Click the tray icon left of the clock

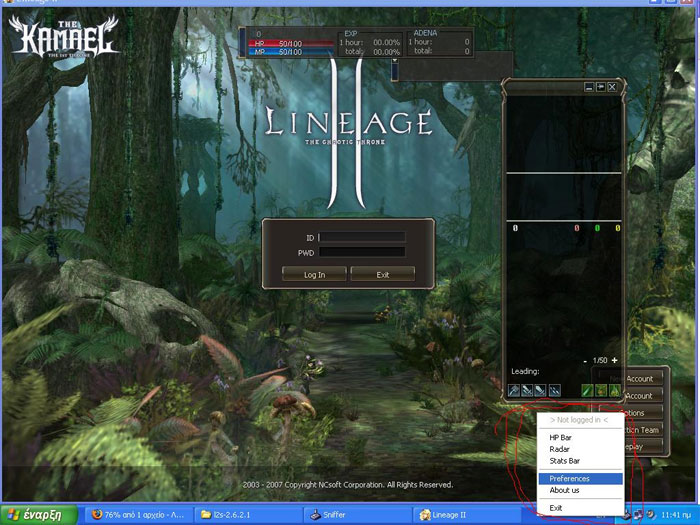650,515
